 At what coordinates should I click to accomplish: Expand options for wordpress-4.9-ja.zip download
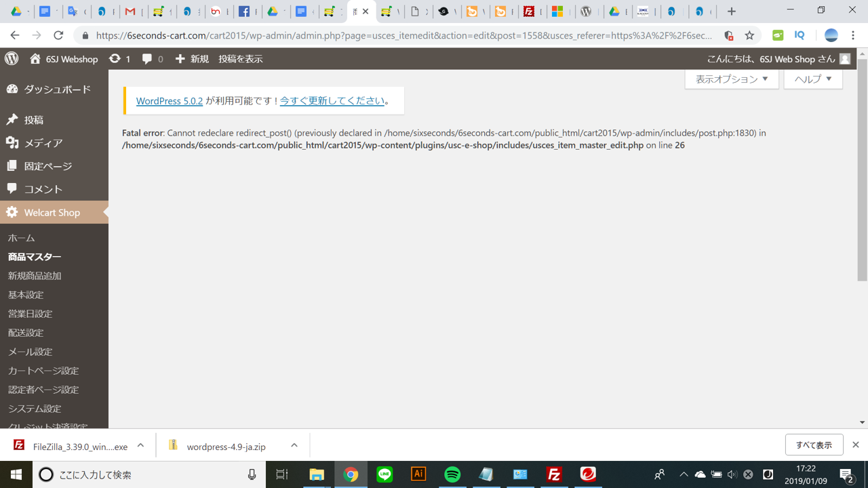click(294, 445)
